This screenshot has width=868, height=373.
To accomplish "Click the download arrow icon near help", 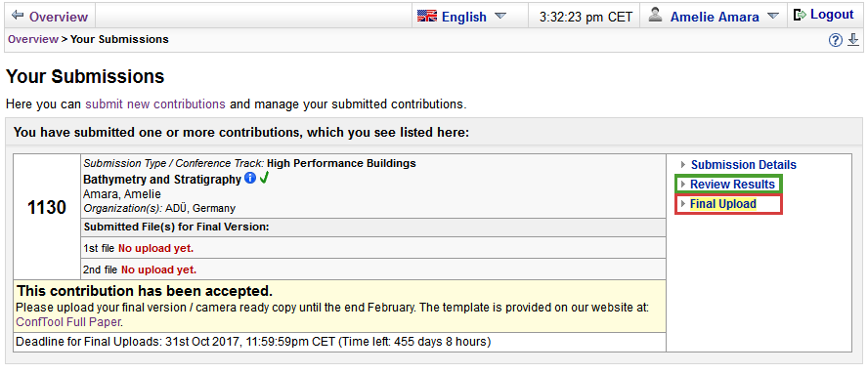I will 853,40.
